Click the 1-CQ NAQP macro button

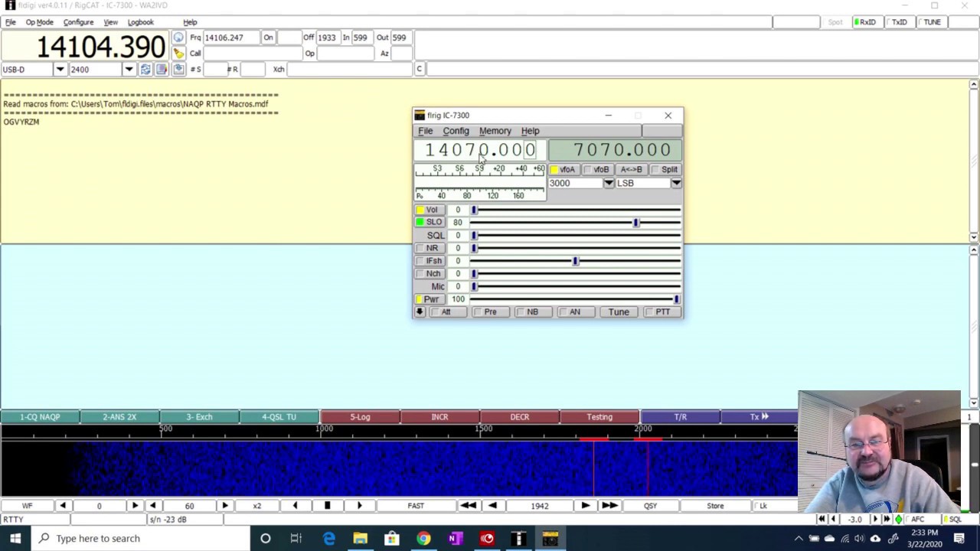(x=40, y=417)
